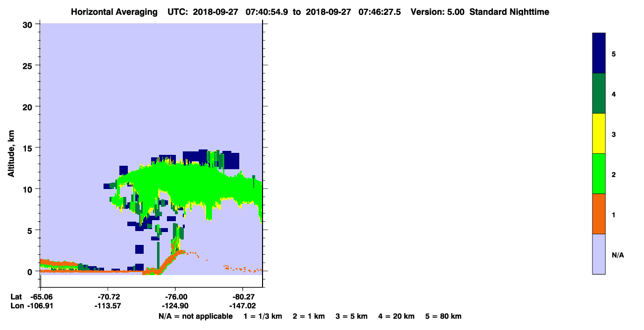This screenshot has height=330, width=644.
Task: Click legend text '4 = 20 km'
Action: coord(397,316)
